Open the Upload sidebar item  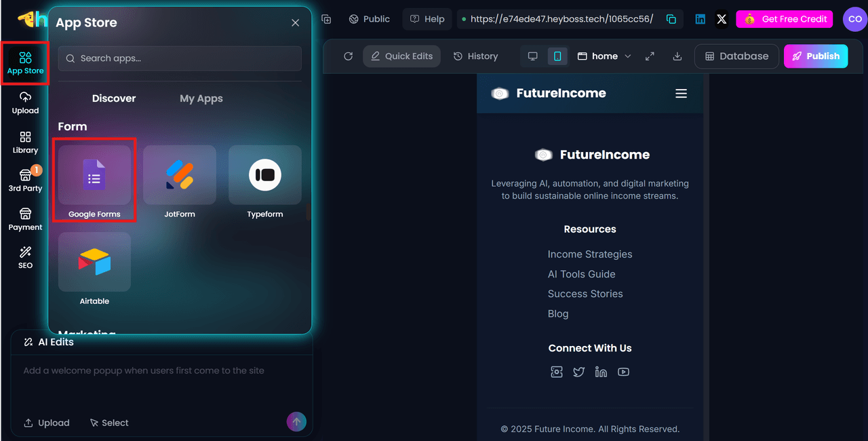click(25, 102)
